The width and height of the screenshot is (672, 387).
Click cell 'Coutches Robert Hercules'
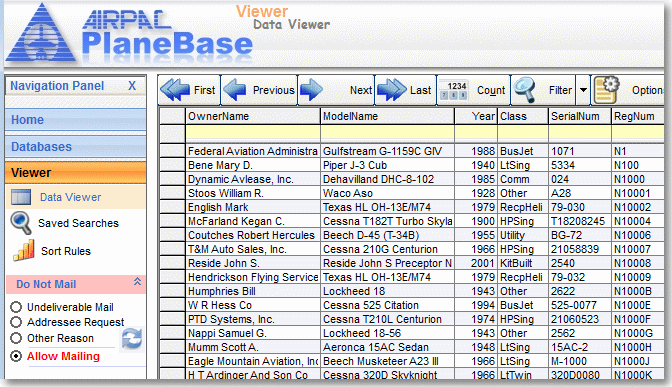(253, 235)
